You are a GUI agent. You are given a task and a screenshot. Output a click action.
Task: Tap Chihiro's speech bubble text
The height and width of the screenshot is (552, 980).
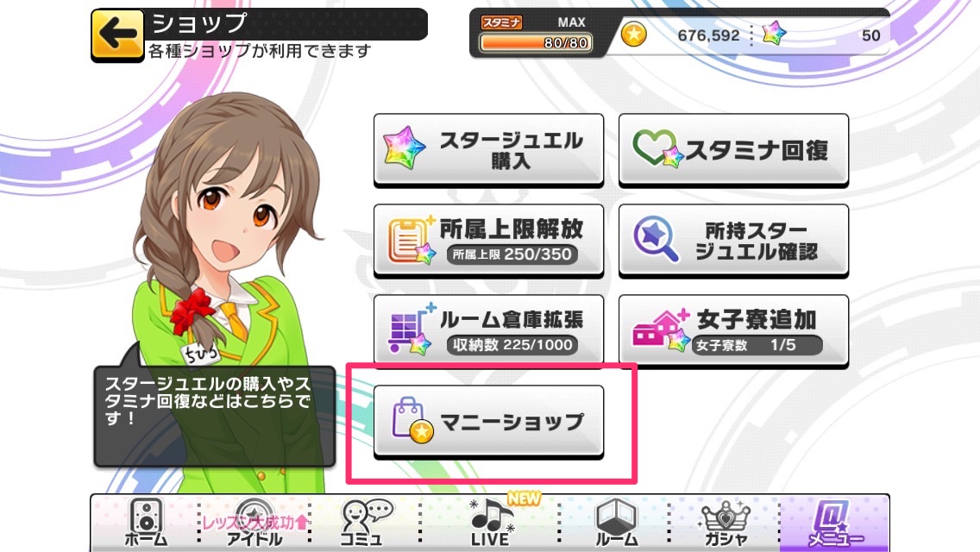click(208, 401)
